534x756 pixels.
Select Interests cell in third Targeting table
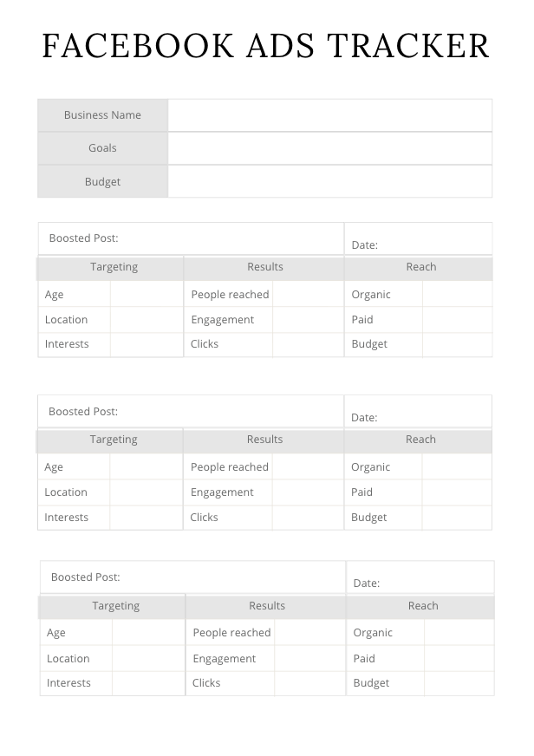point(148,683)
